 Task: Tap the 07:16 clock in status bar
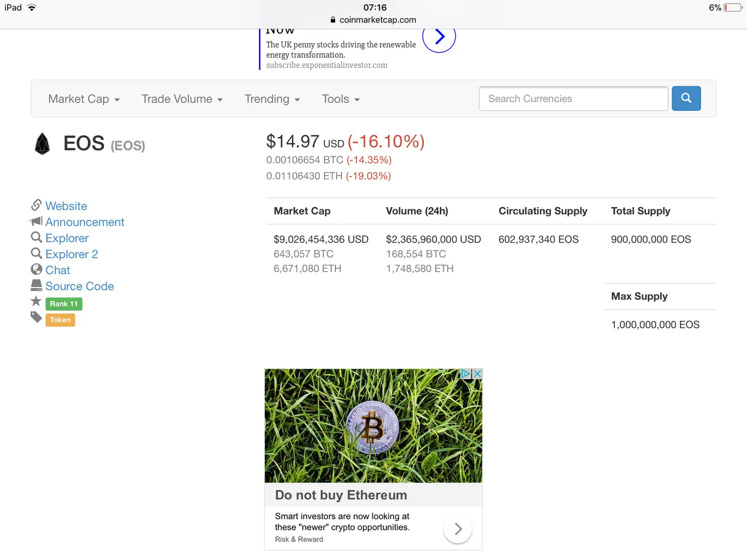click(375, 8)
